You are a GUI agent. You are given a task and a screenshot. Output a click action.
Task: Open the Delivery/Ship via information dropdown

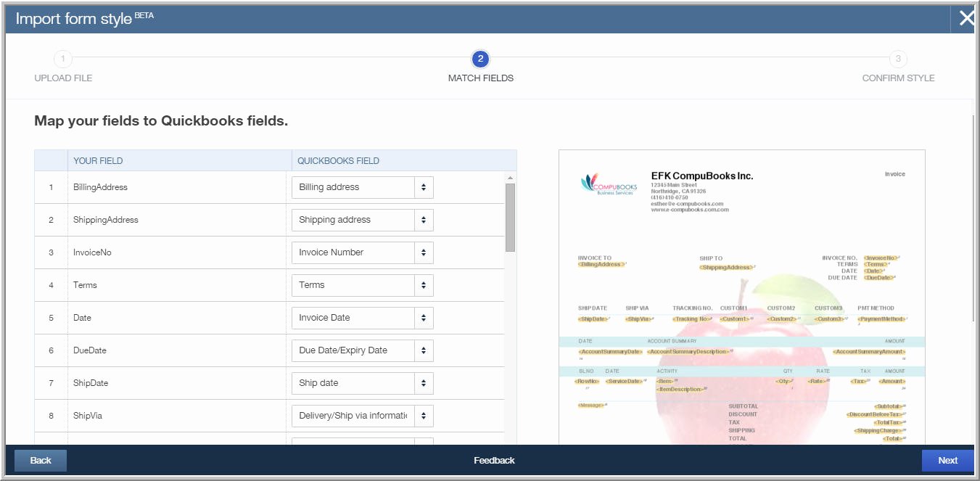pyautogui.click(x=363, y=416)
